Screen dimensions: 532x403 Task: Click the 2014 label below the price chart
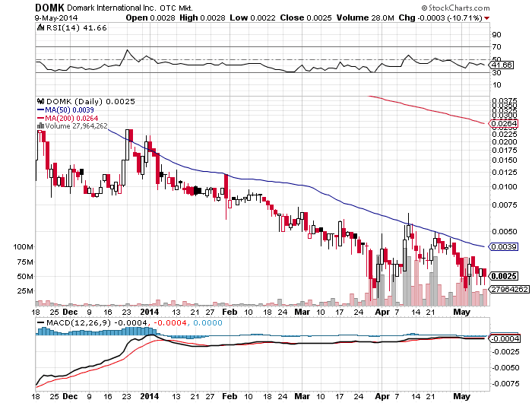(149, 312)
